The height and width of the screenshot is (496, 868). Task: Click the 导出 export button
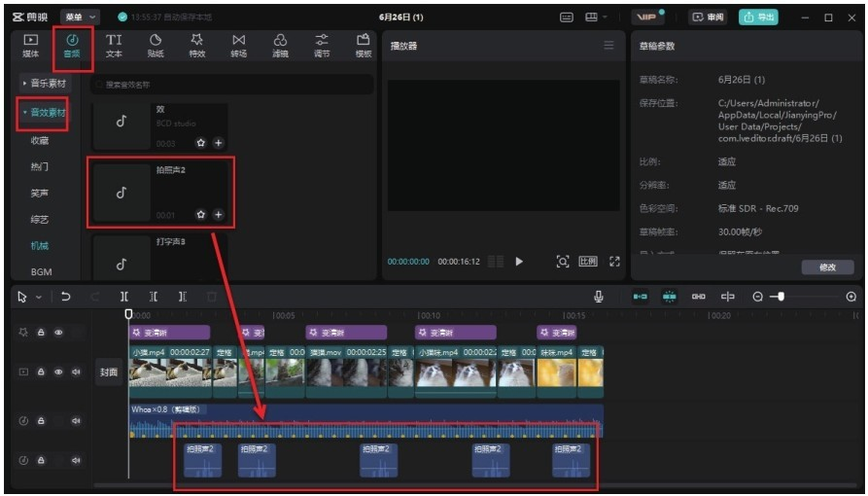coord(758,18)
